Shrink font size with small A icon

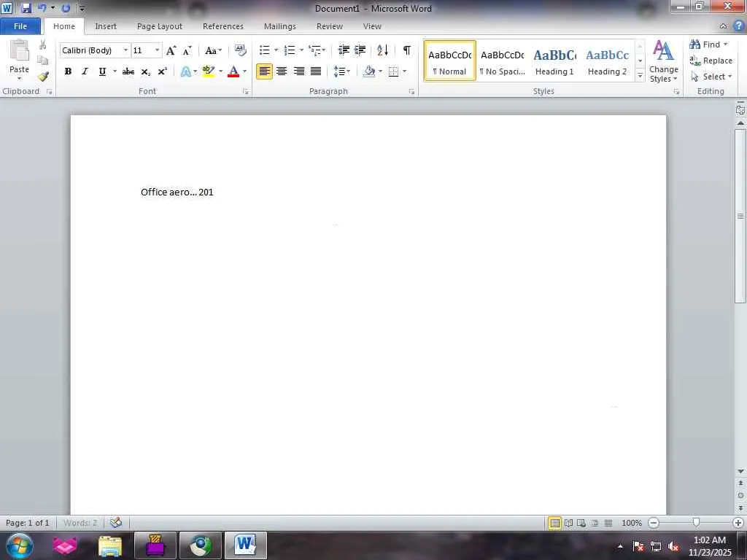click(x=187, y=50)
